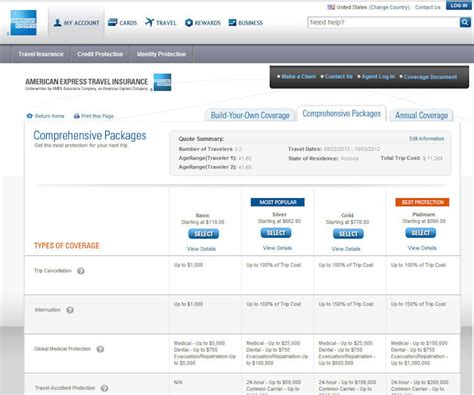Click N/A under Basic Travel Accident Protection
This screenshot has height=395, width=474.
[178, 382]
